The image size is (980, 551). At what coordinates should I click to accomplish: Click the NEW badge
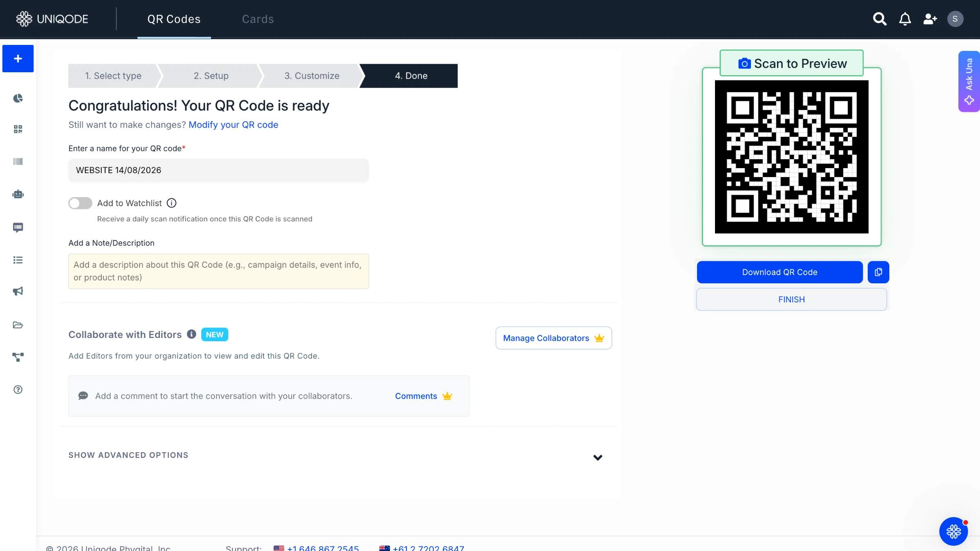point(215,334)
